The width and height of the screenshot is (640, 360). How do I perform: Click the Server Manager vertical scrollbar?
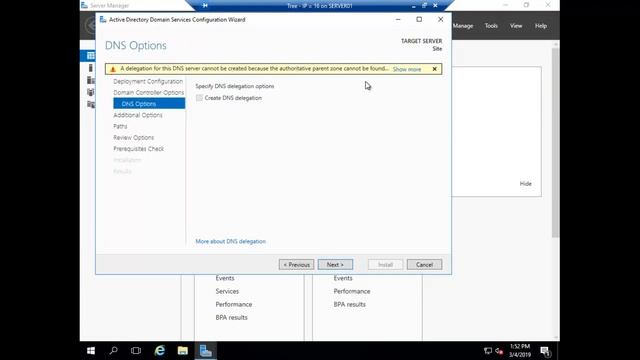(x=556, y=142)
